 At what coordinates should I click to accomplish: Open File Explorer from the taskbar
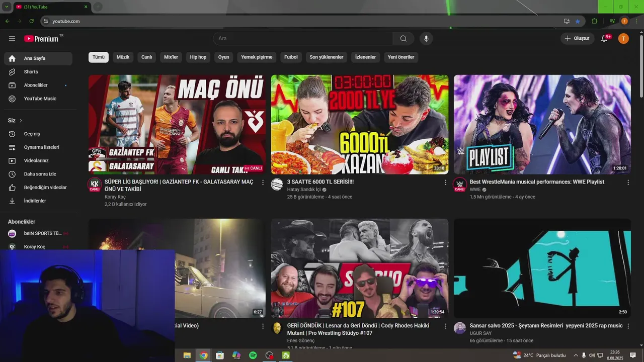coord(187,355)
